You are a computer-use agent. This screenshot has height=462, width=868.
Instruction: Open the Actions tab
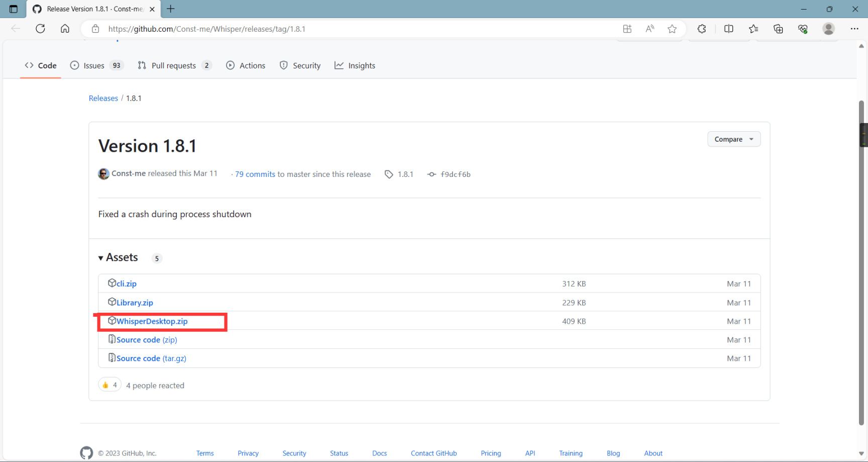pyautogui.click(x=246, y=65)
